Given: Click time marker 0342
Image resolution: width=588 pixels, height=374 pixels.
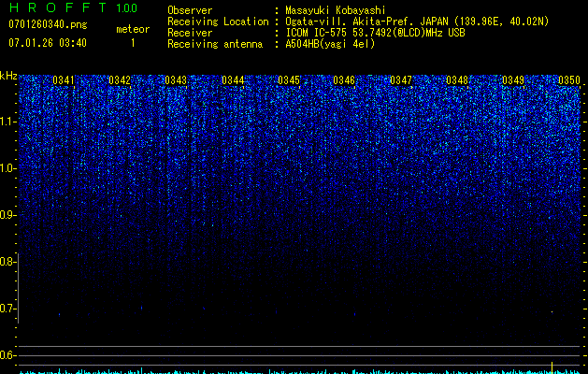Looking at the screenshot, I should [120, 80].
